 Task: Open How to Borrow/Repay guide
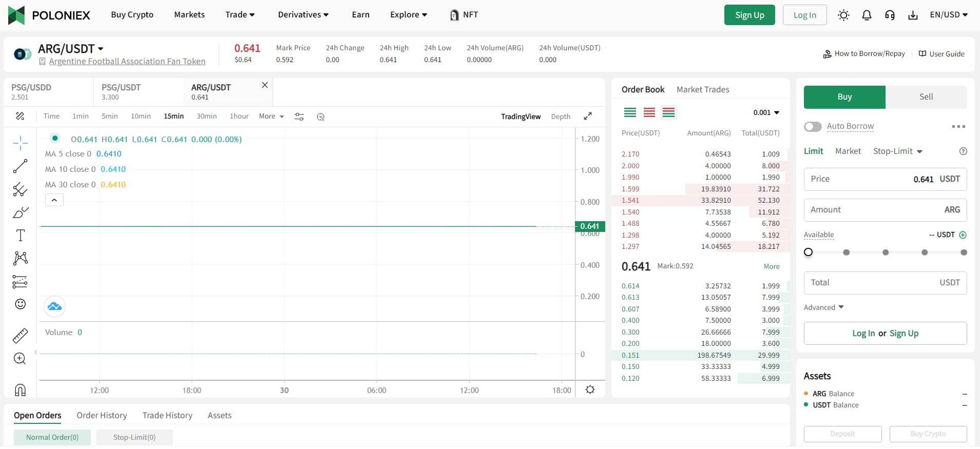point(864,54)
